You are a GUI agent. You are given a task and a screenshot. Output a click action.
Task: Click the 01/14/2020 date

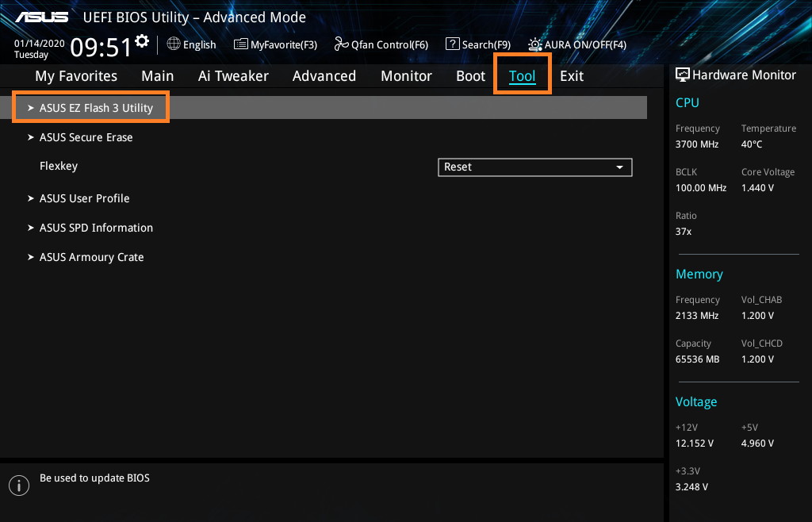(40, 44)
